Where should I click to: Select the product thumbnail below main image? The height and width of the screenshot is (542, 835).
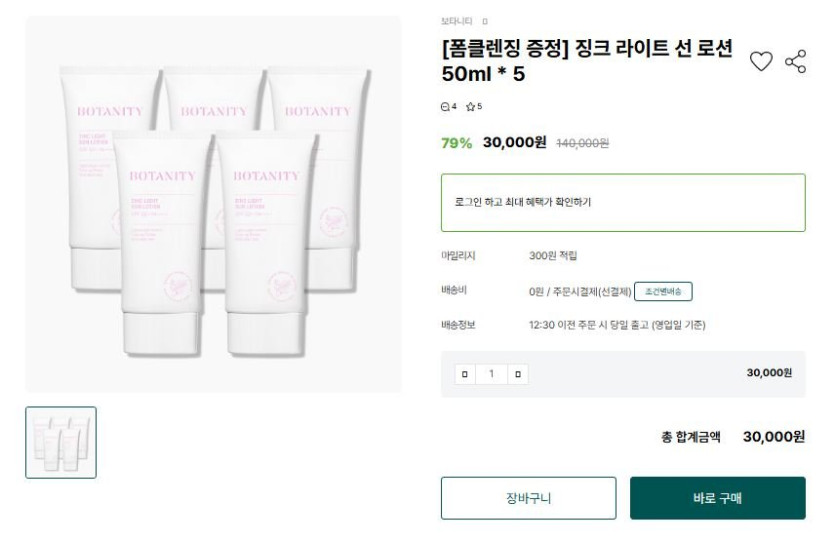61,442
